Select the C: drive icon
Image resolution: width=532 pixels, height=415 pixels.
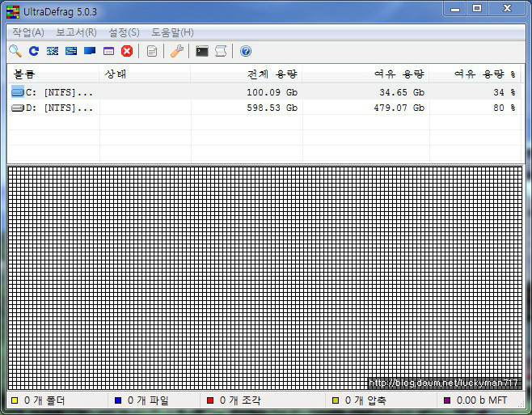click(18, 92)
